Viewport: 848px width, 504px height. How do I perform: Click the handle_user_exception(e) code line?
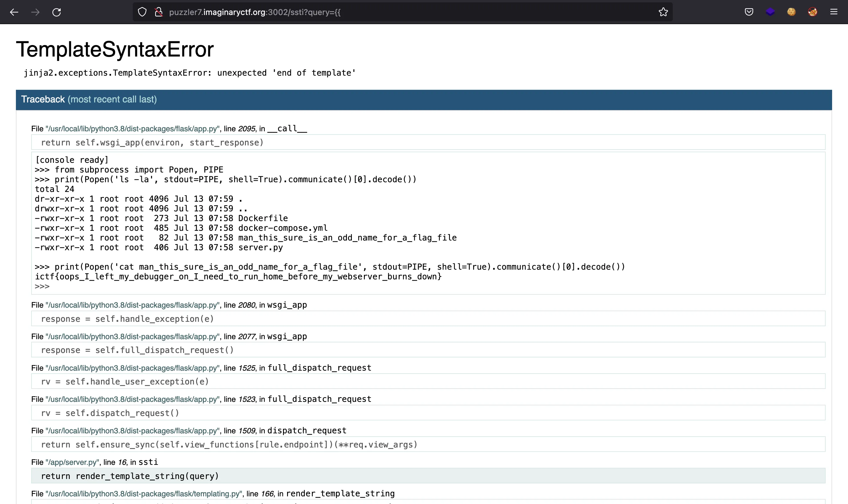pos(428,382)
